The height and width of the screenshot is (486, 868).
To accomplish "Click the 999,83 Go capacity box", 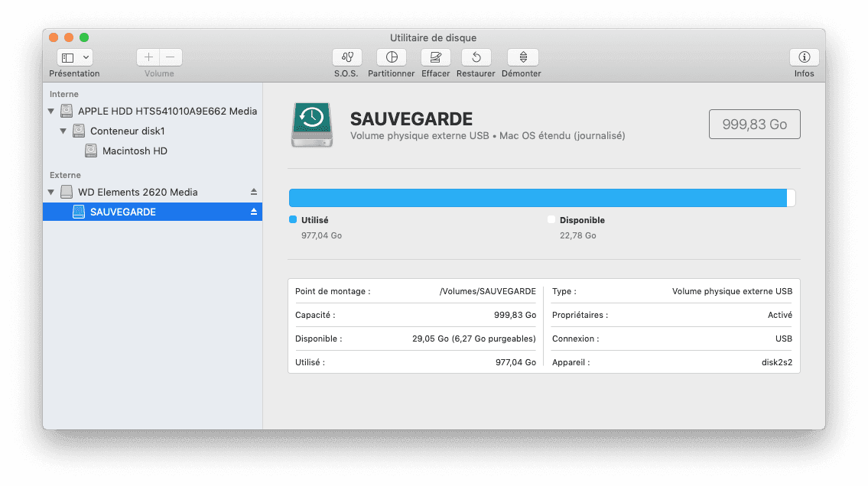I will pyautogui.click(x=754, y=125).
